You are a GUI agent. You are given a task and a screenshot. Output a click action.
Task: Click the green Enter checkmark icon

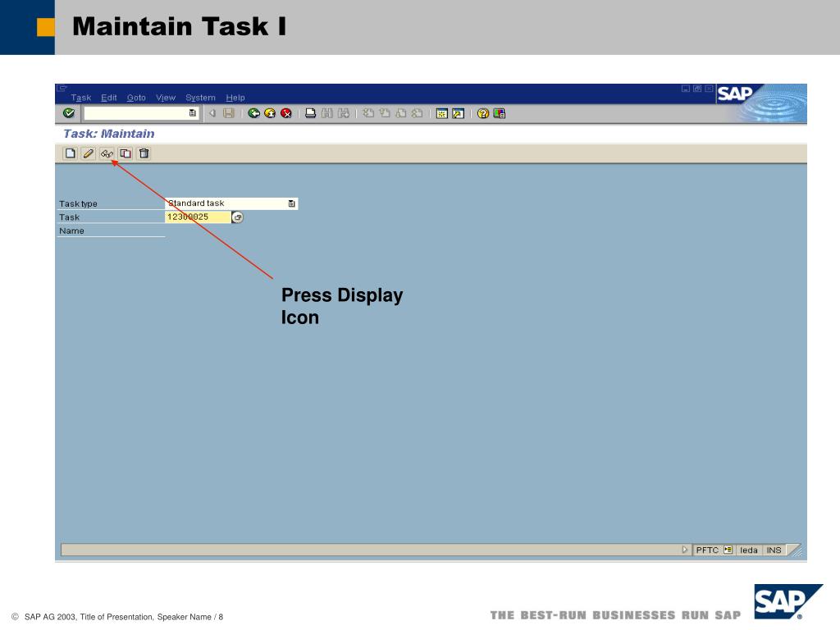pos(69,113)
